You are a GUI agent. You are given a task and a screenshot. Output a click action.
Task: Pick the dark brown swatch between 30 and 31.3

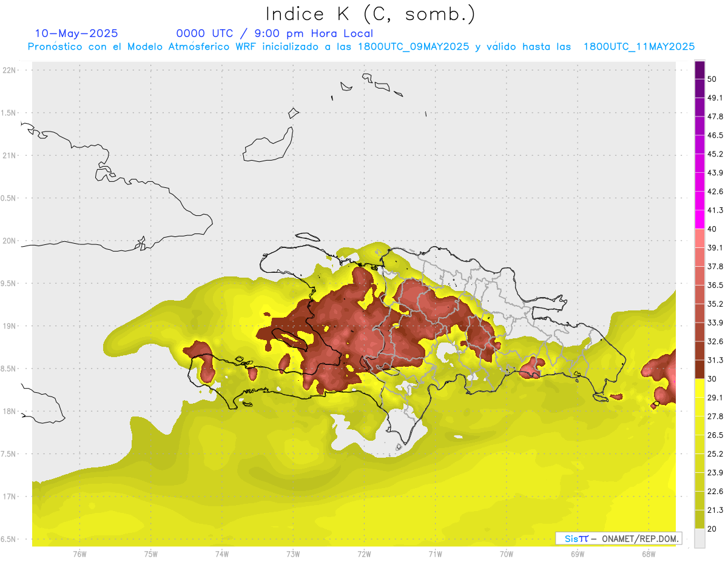coord(699,370)
